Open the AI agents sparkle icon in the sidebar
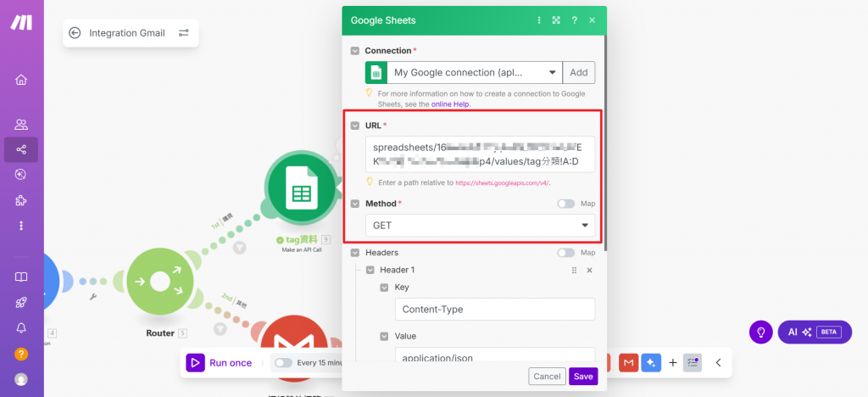 pyautogui.click(x=21, y=175)
